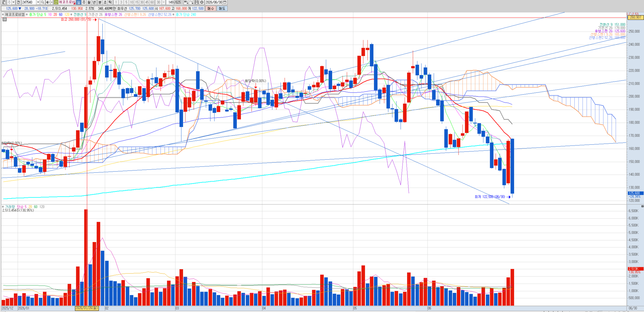Screen dimensions: 644x312
Task: Click the green 신 badge icon
Action: pos(56,2)
